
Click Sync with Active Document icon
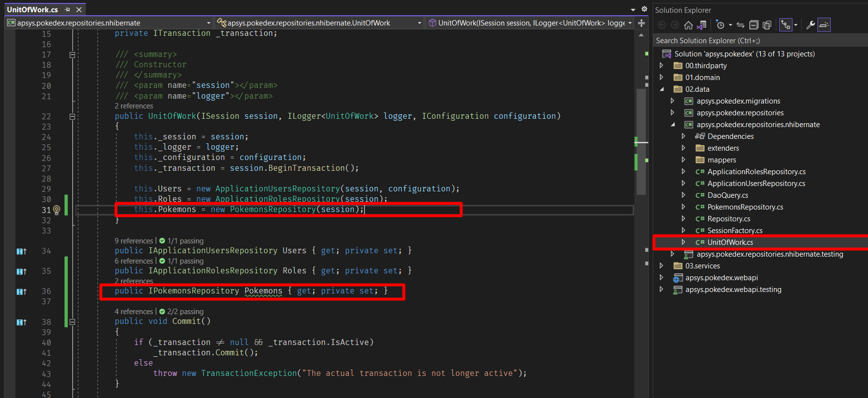pos(740,25)
